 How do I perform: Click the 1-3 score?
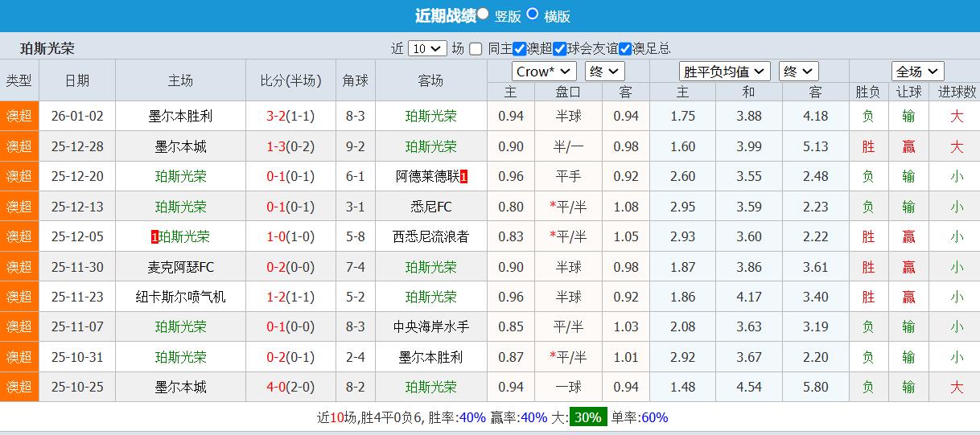pyautogui.click(x=276, y=146)
